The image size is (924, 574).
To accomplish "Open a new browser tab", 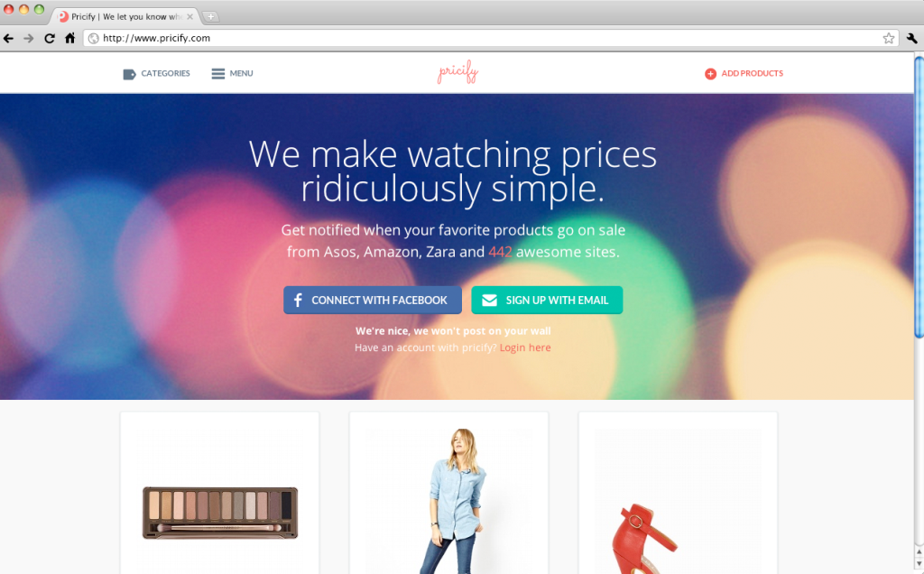I will [x=210, y=16].
